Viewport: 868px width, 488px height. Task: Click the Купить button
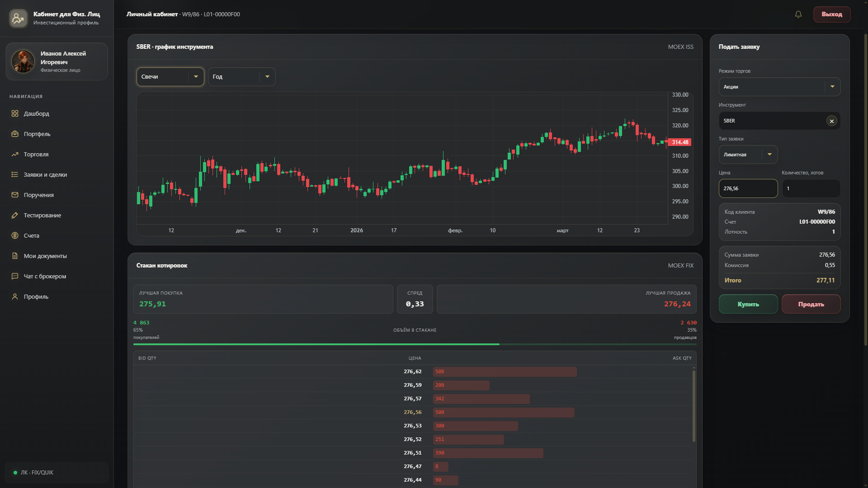[x=748, y=304]
